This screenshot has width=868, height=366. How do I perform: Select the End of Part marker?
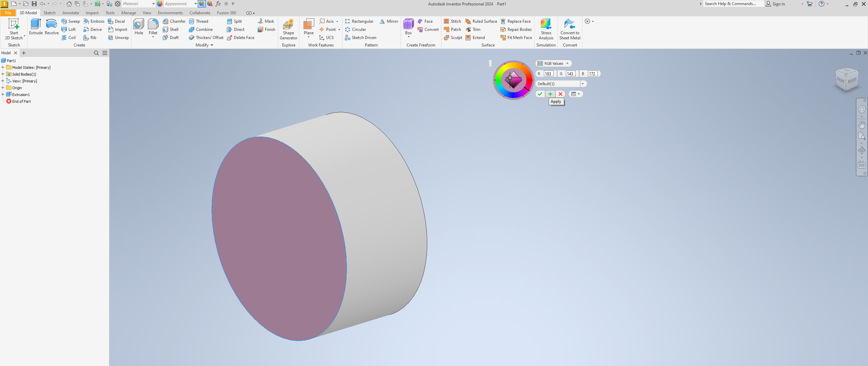[x=19, y=101]
